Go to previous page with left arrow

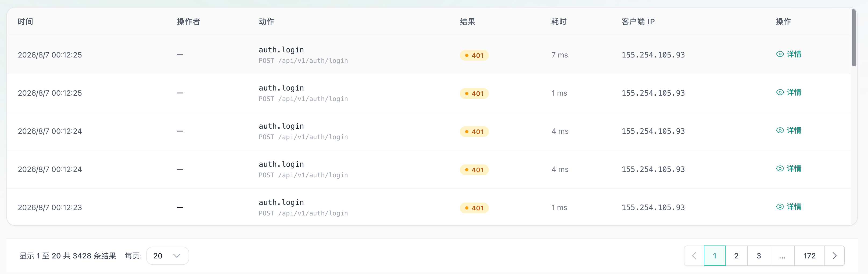click(x=694, y=256)
